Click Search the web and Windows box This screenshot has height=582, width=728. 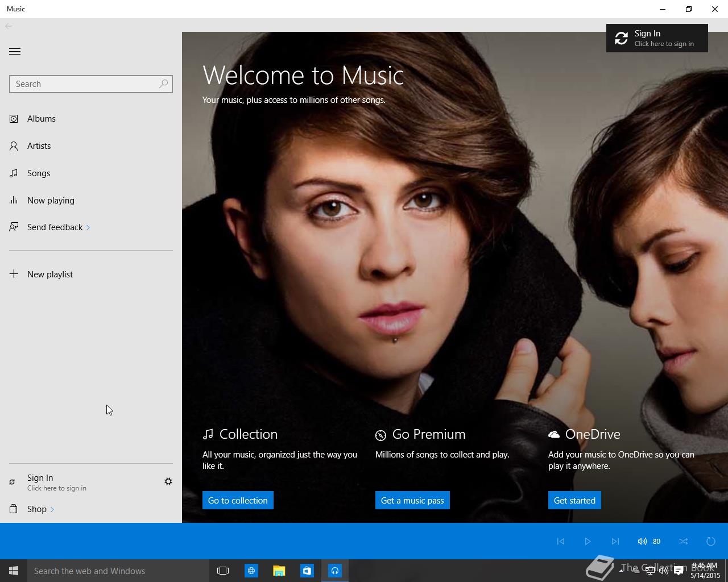tap(118, 571)
